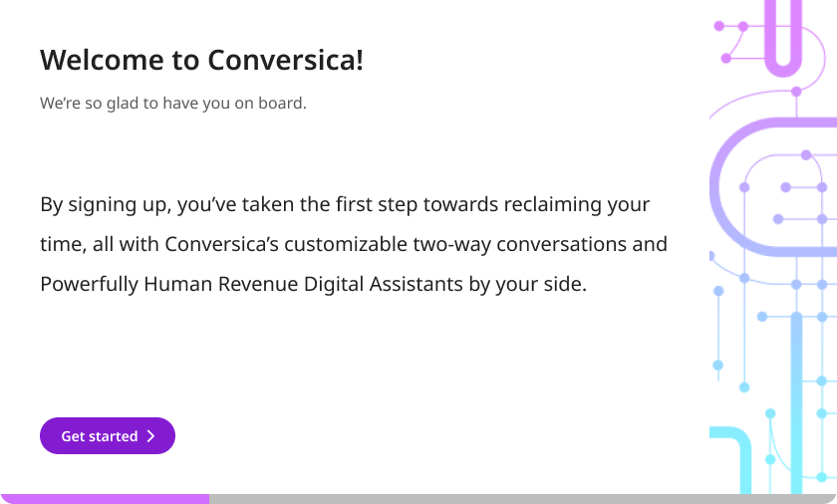Screen dimensions: 837x504
Task: Click the chevron arrow inside Get started
Action: 151,436
